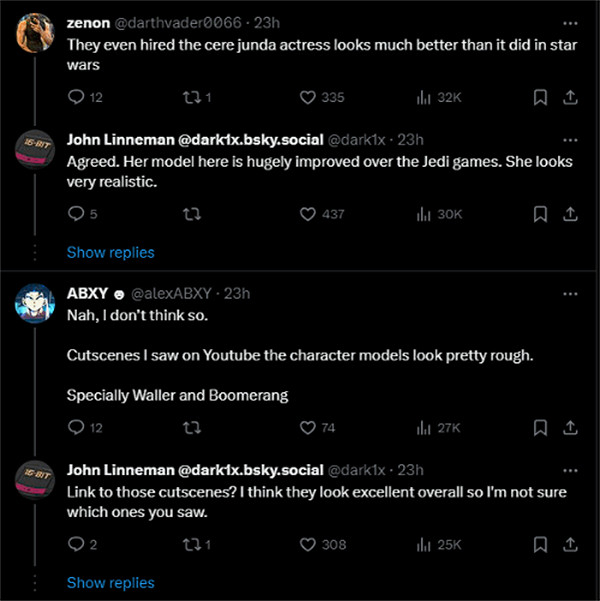This screenshot has width=600, height=601.
Task: Like ABXY's tweet with 74 likes
Action: pyautogui.click(x=309, y=428)
